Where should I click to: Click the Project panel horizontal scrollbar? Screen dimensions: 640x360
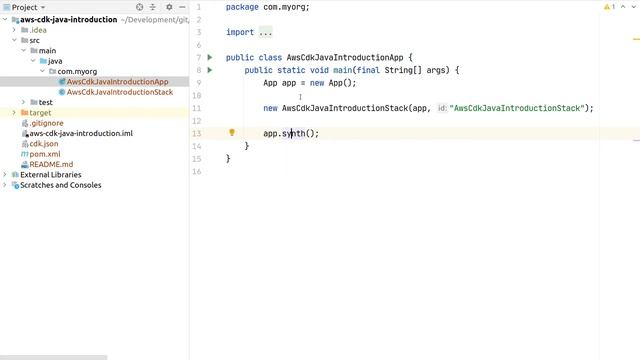coord(53,358)
